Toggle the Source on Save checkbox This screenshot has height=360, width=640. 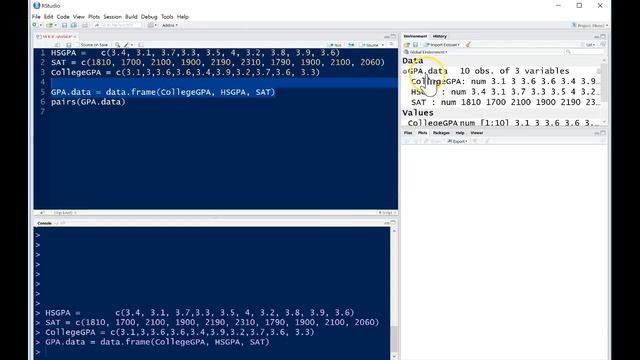(x=78, y=45)
